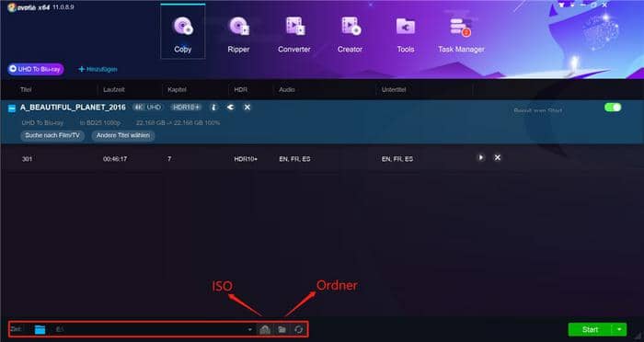
Task: Select ISO output icon
Action: (265, 329)
